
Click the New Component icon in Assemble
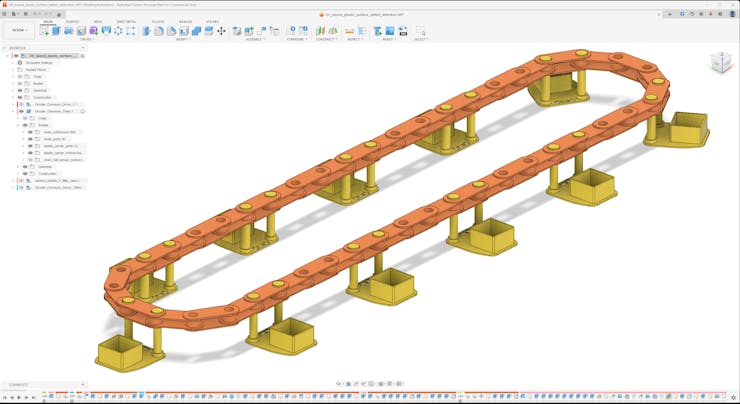[237, 31]
